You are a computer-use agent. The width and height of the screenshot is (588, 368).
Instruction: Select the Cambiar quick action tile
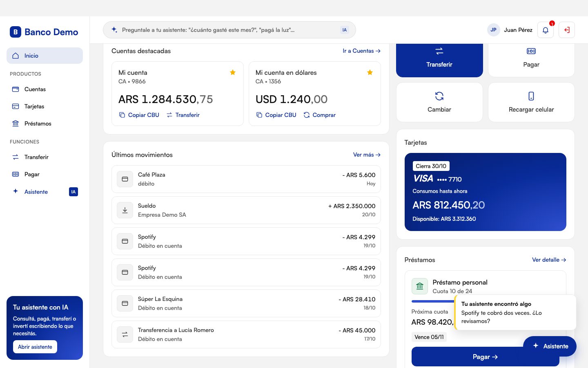point(439,102)
